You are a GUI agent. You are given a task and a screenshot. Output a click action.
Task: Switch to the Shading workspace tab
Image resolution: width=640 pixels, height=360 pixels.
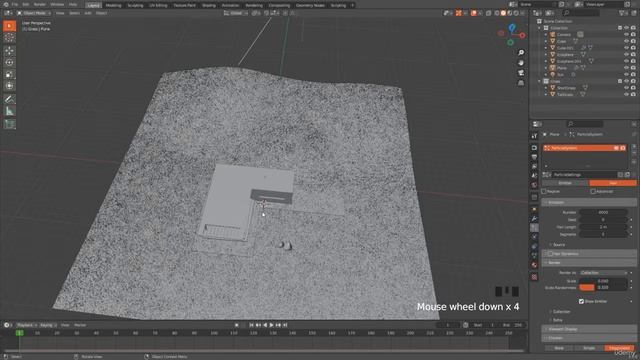(x=209, y=5)
